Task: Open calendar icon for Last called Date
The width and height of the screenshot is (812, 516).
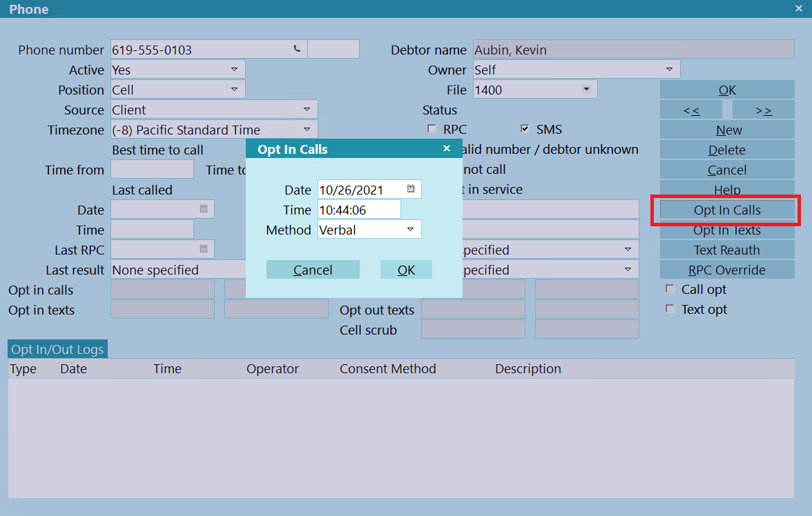Action: click(204, 208)
